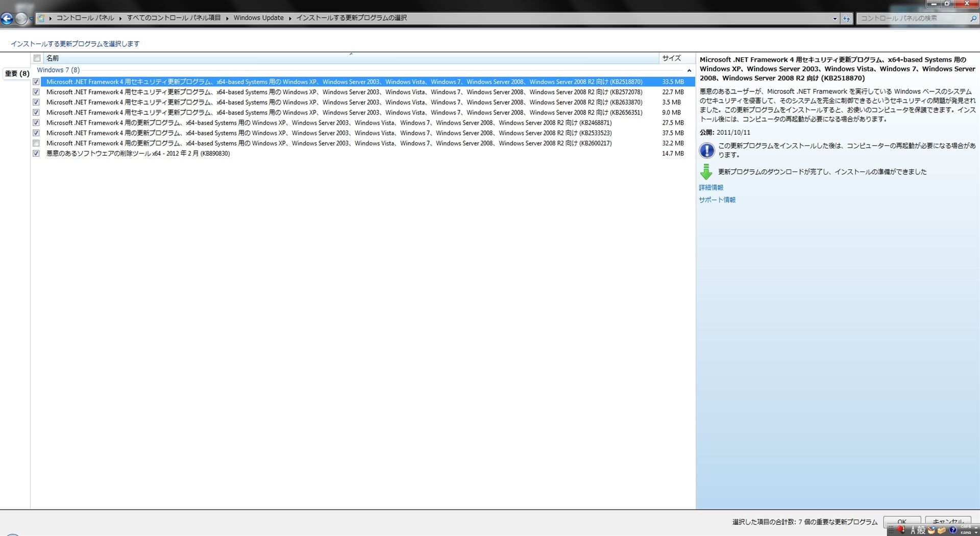Click the red IME language bar icon
The width and height of the screenshot is (980, 536).
(x=901, y=530)
